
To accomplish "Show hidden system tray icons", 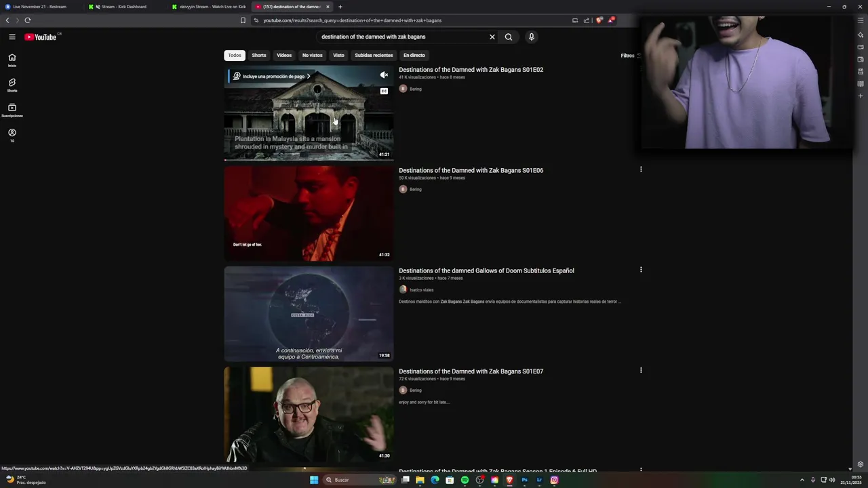I will click(x=802, y=480).
